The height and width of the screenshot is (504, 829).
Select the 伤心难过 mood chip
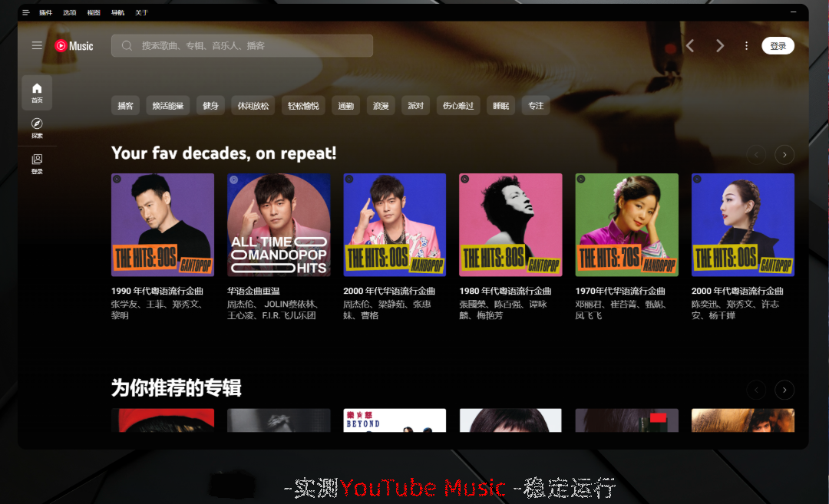coord(458,106)
